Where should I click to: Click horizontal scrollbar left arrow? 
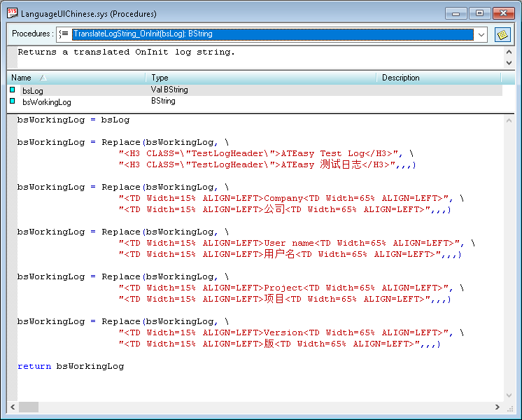[x=13, y=407]
